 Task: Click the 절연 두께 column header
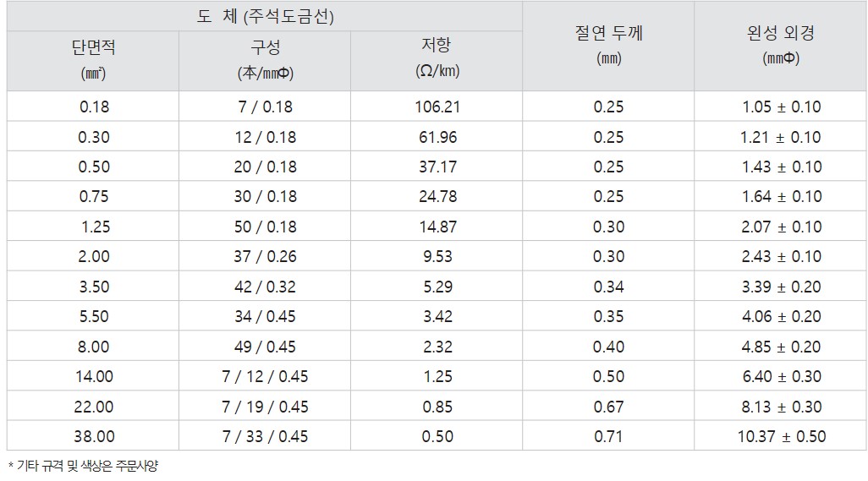[608, 46]
